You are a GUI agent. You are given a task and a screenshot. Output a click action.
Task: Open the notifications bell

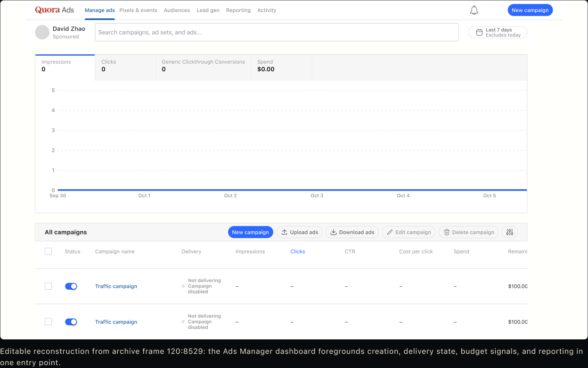(474, 10)
